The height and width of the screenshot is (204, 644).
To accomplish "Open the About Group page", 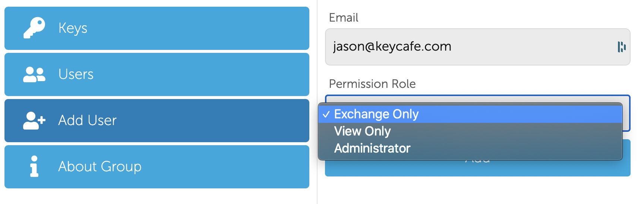I will click(x=157, y=167).
